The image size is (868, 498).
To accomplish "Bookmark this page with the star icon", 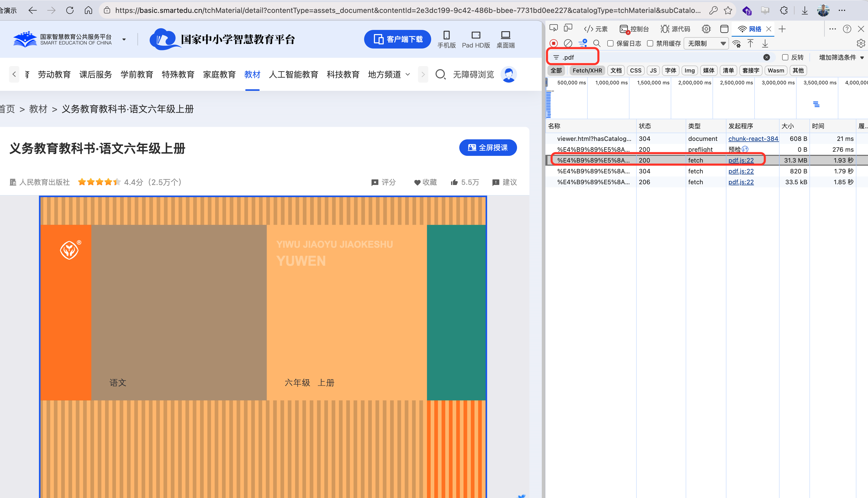I will click(x=728, y=10).
